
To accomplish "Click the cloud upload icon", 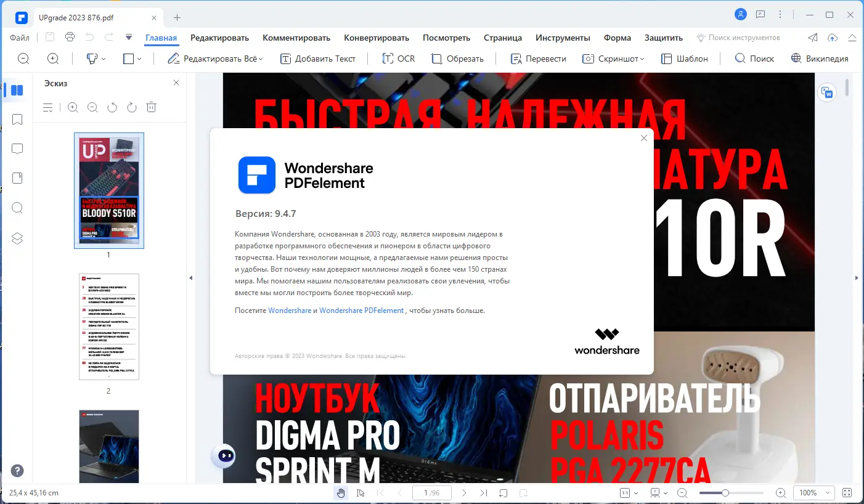I will pos(833,38).
